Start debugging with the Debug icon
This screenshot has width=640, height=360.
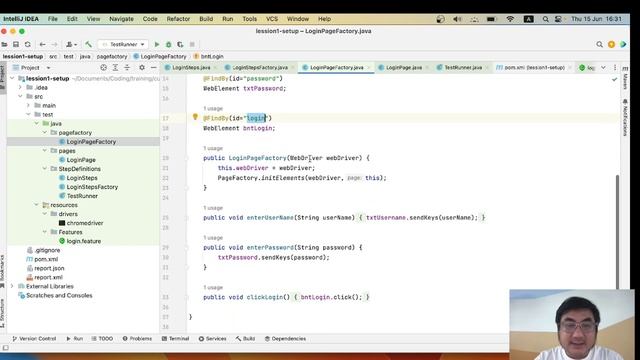coord(169,44)
